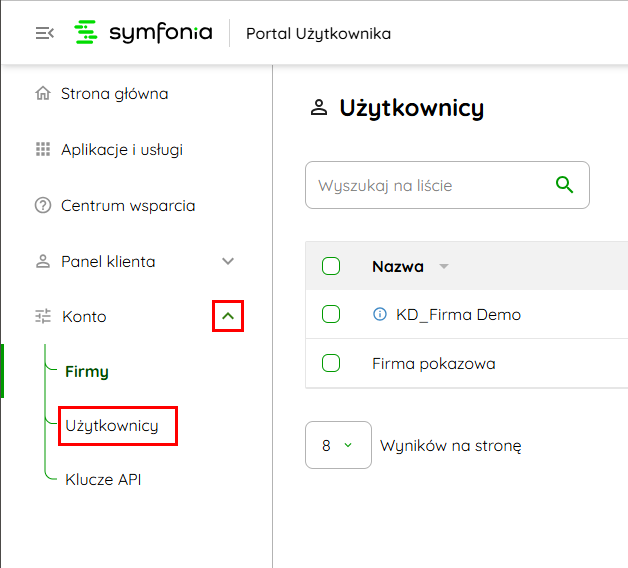Expand the Panel klienta chevron
The height and width of the screenshot is (568, 628).
click(228, 262)
